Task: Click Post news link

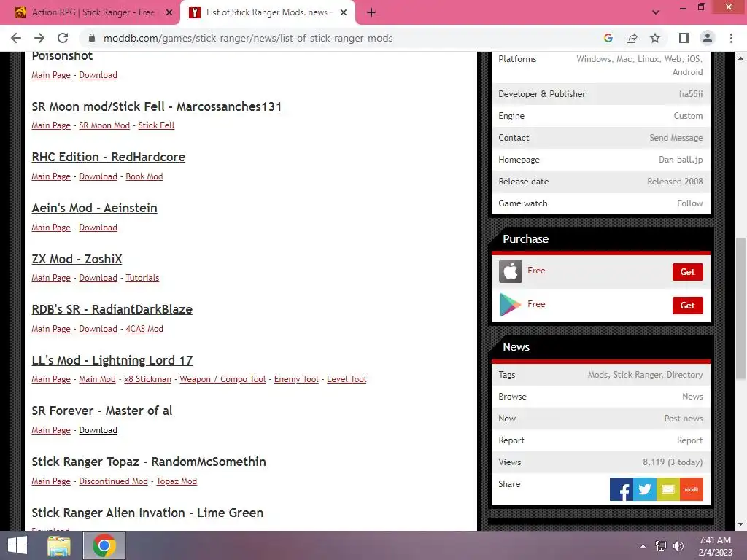Action: pyautogui.click(x=684, y=418)
